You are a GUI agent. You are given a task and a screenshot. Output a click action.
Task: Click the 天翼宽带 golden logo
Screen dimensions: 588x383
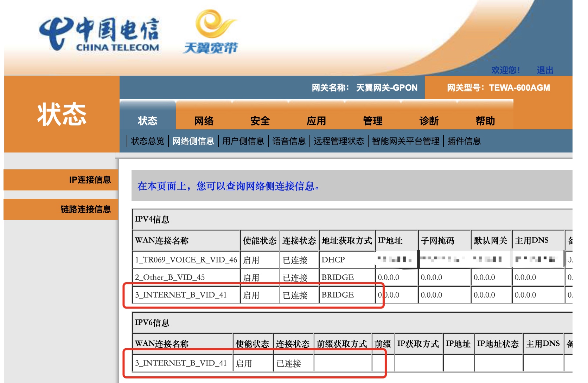(x=211, y=32)
